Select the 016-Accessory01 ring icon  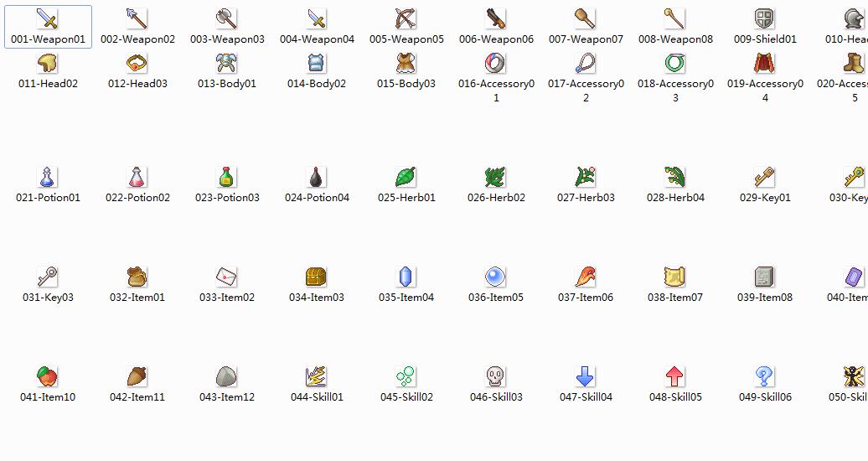[x=496, y=64]
